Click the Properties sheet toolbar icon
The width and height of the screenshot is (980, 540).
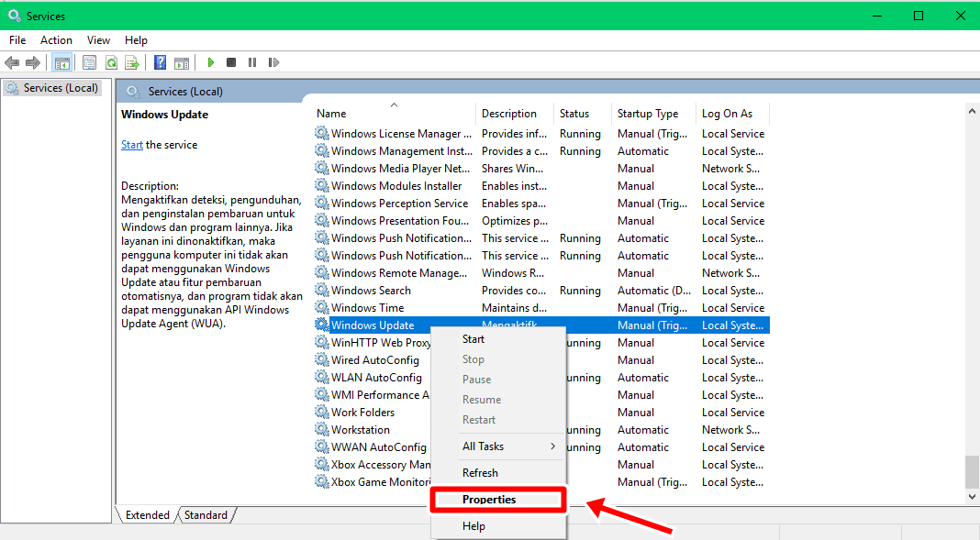click(89, 62)
